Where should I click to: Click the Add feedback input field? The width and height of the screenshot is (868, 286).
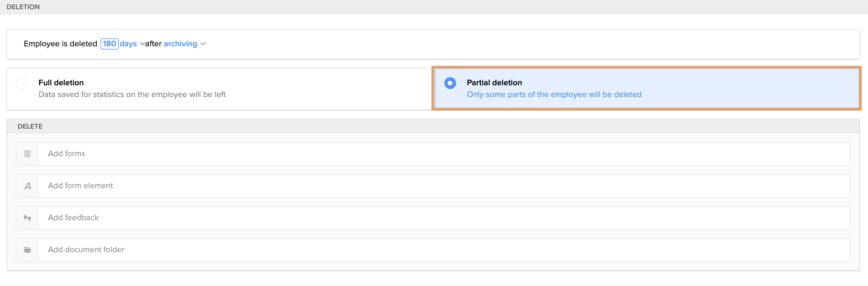pyautogui.click(x=445, y=218)
